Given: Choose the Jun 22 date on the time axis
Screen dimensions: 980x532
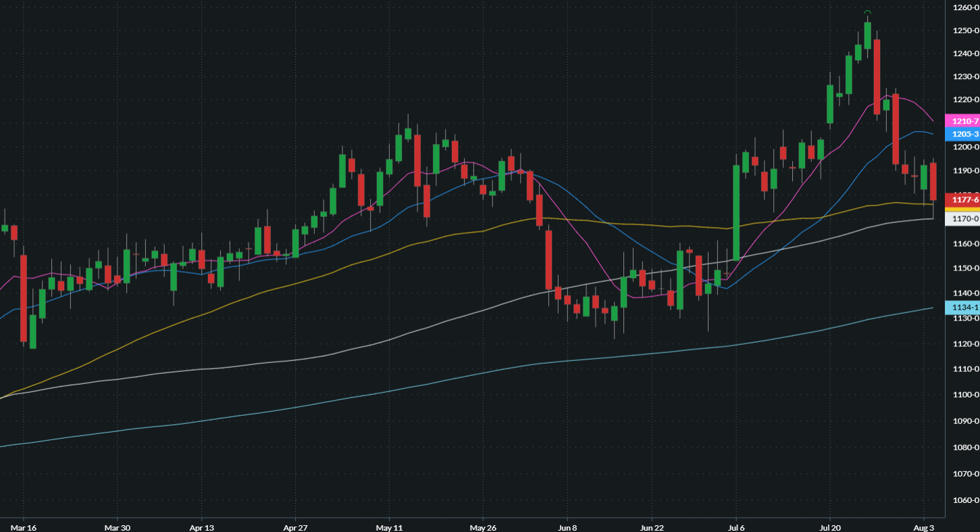Looking at the screenshot, I should point(651,527).
